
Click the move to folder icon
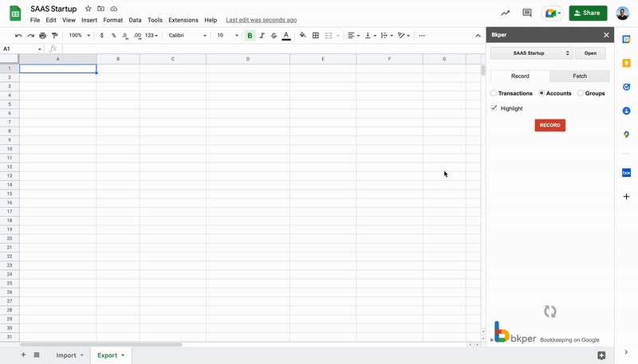click(101, 9)
